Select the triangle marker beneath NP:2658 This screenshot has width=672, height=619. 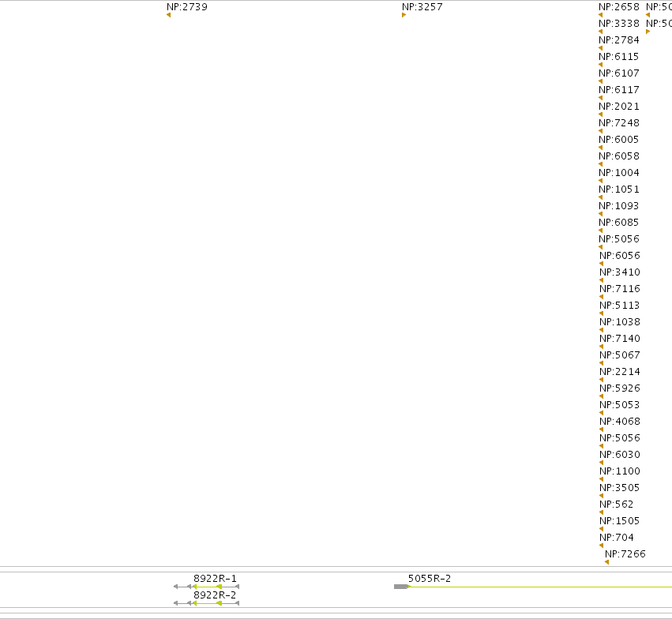600,15
